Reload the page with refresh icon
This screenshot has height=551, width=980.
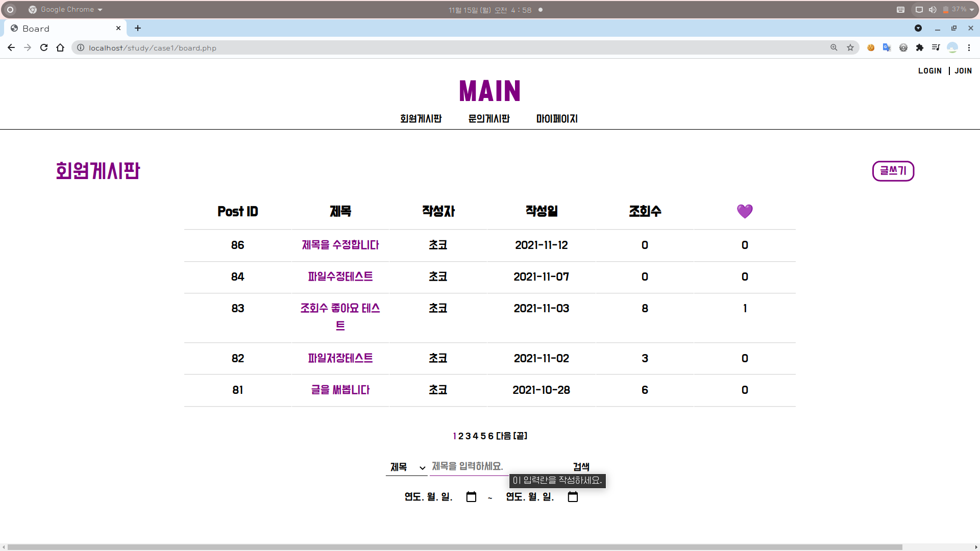tap(44, 47)
